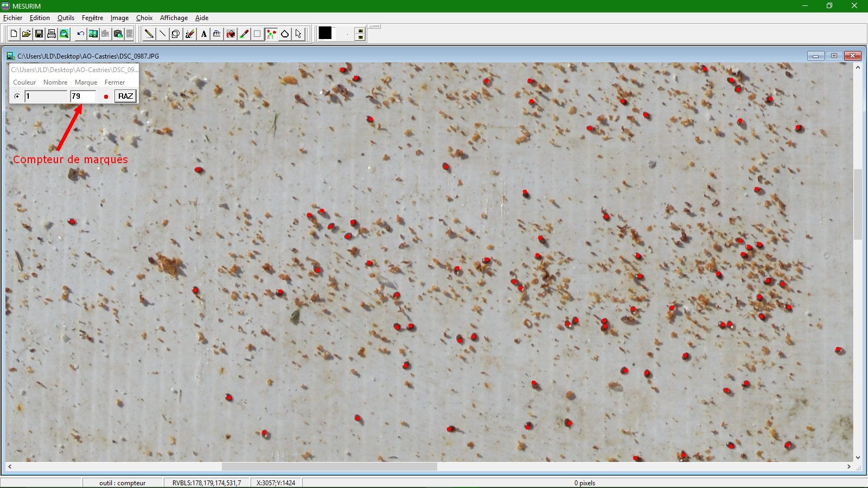The height and width of the screenshot is (488, 868).
Task: Click the Marque count field showing 79
Action: (x=83, y=97)
